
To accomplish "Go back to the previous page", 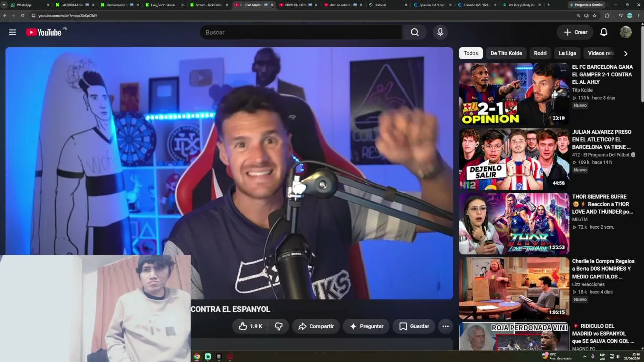I will click(5, 16).
